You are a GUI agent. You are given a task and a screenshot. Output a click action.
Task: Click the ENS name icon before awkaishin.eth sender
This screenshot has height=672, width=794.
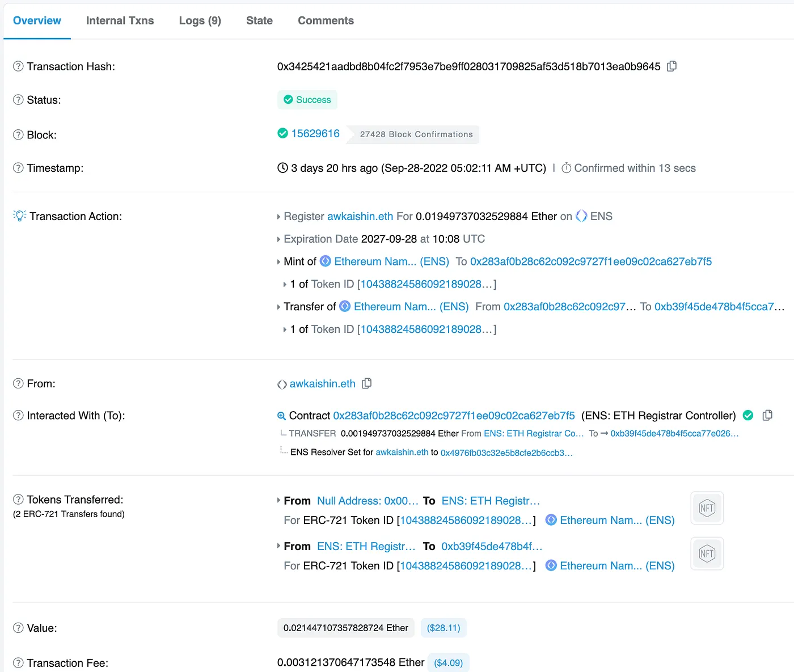(x=282, y=384)
